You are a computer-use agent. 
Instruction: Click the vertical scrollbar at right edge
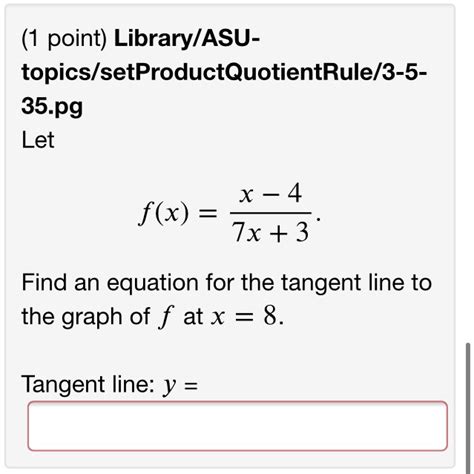point(468,408)
